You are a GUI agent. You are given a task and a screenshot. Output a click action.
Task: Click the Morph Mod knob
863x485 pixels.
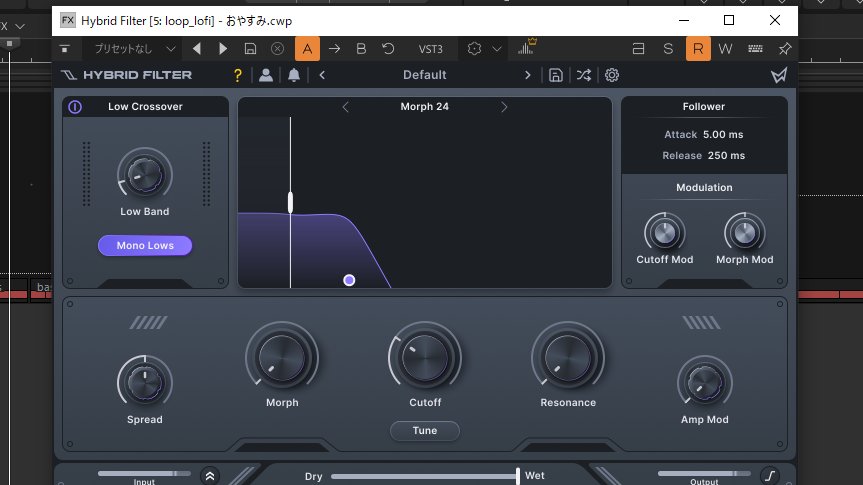click(x=745, y=233)
